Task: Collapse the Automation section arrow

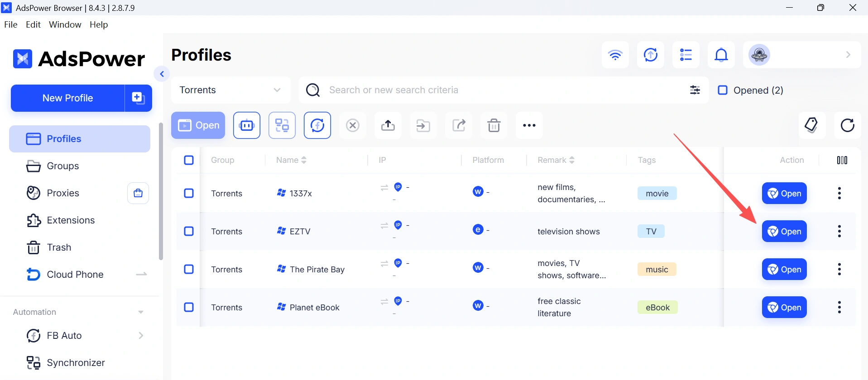Action: pyautogui.click(x=141, y=312)
